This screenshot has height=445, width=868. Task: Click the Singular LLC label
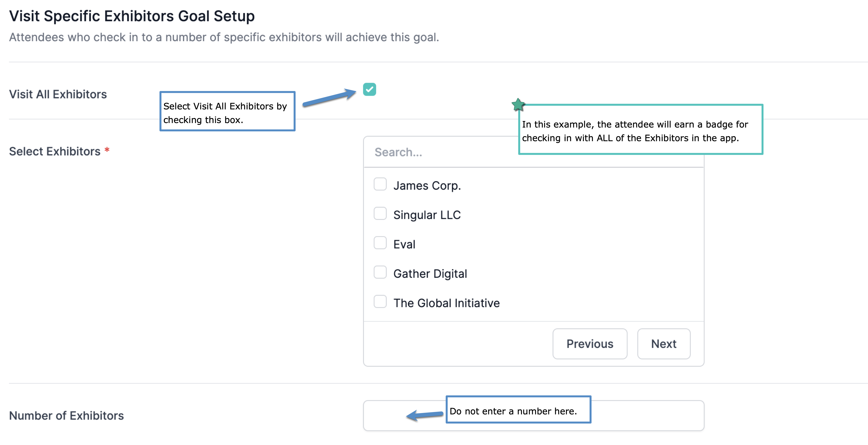(427, 215)
